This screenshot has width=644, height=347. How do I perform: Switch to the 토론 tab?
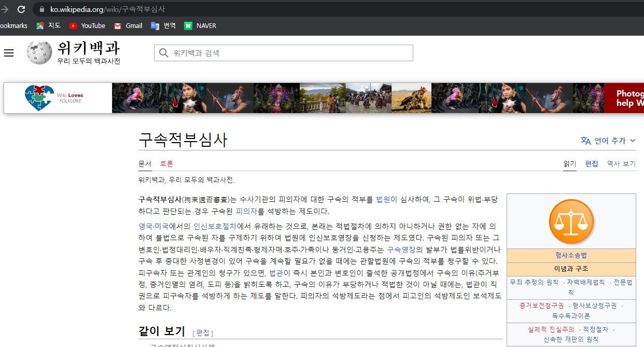point(167,163)
